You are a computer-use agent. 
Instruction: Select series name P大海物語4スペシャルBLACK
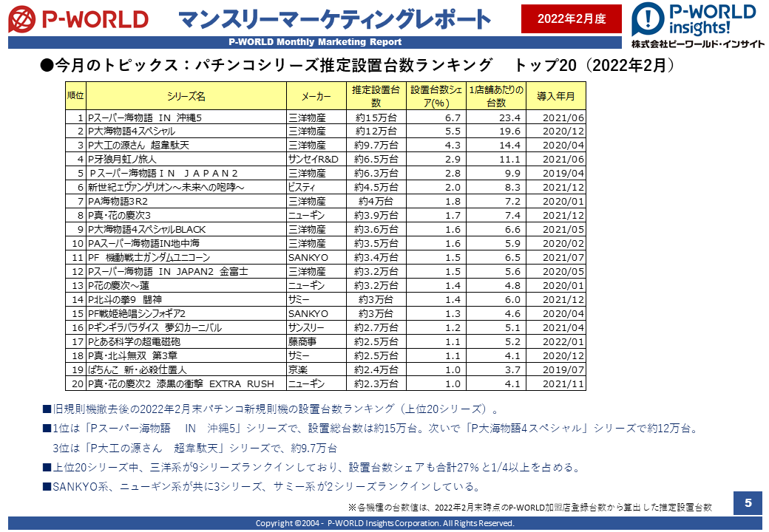tap(146, 229)
